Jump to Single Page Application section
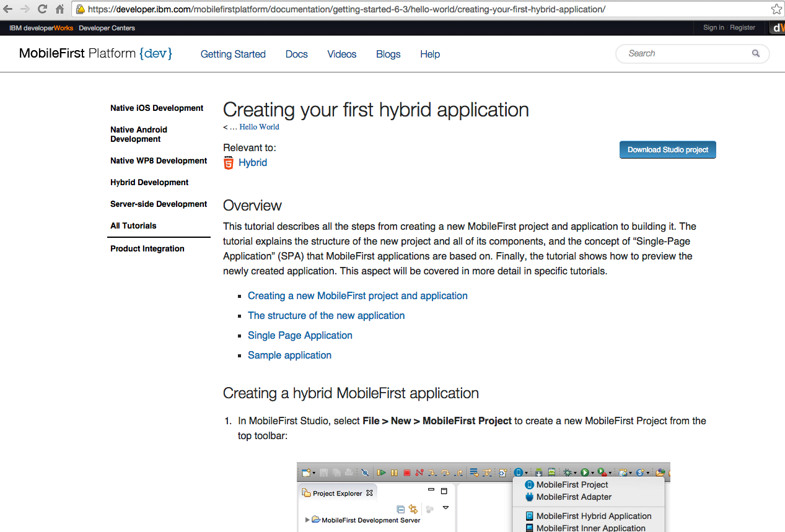This screenshot has height=532, width=785. pyautogui.click(x=300, y=335)
